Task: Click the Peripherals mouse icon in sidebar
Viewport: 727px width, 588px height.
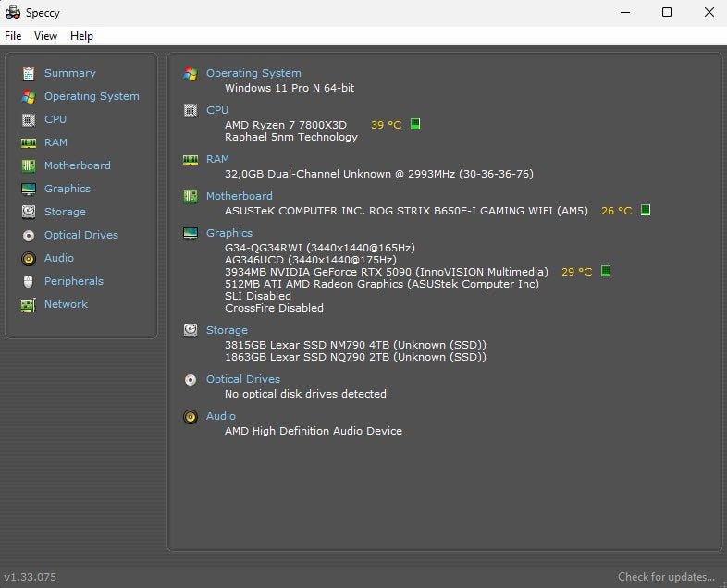Action: (x=28, y=281)
